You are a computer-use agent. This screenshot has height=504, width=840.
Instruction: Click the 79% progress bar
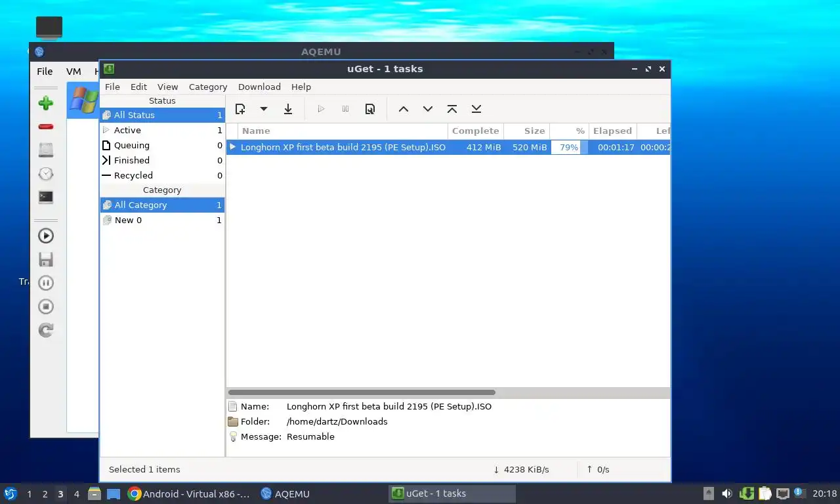point(569,147)
